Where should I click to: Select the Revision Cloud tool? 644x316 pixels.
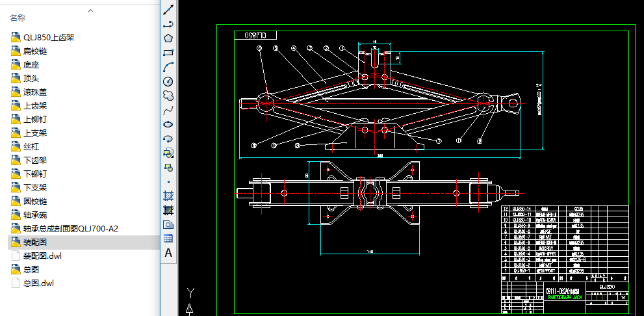pyautogui.click(x=168, y=96)
